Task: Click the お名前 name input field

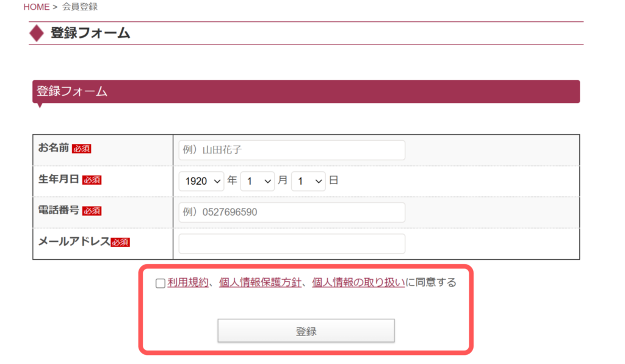Action: click(x=291, y=149)
